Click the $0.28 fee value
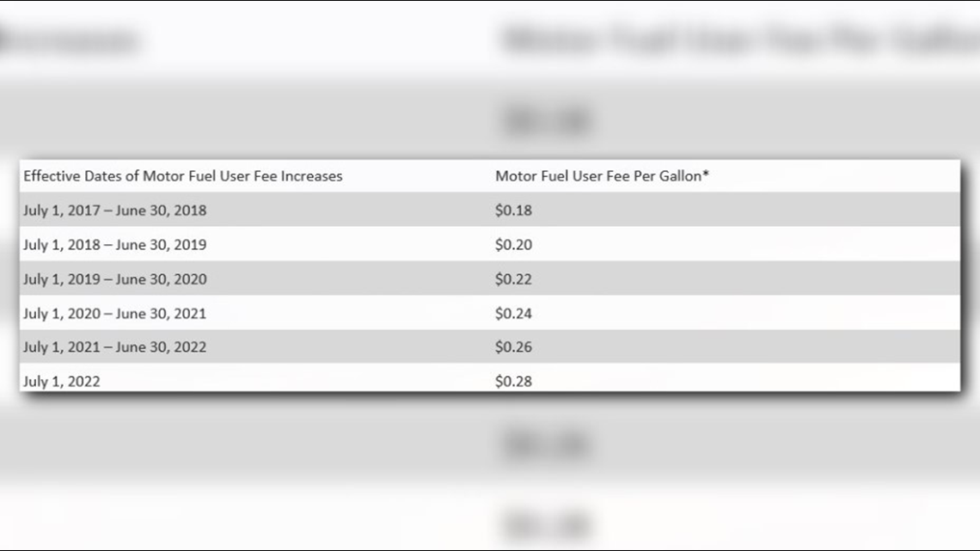 tap(514, 382)
